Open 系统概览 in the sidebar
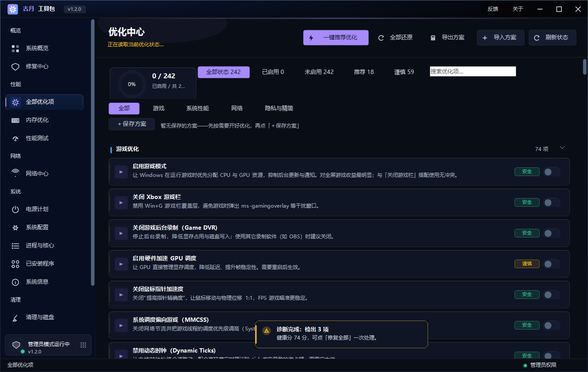The height and width of the screenshot is (372, 588). 44,48
